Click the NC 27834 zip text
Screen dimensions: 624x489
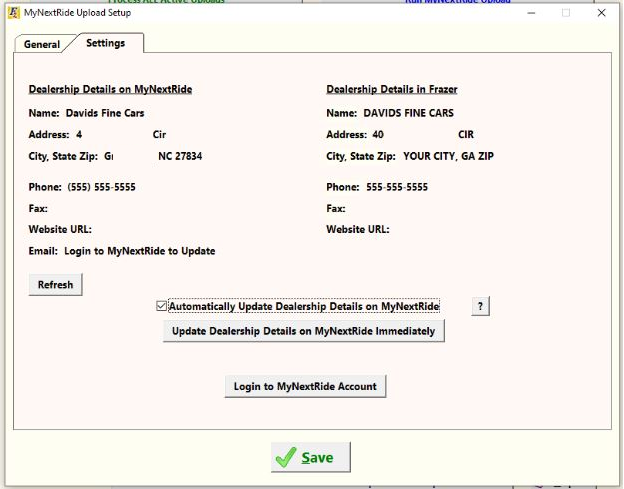(180, 156)
